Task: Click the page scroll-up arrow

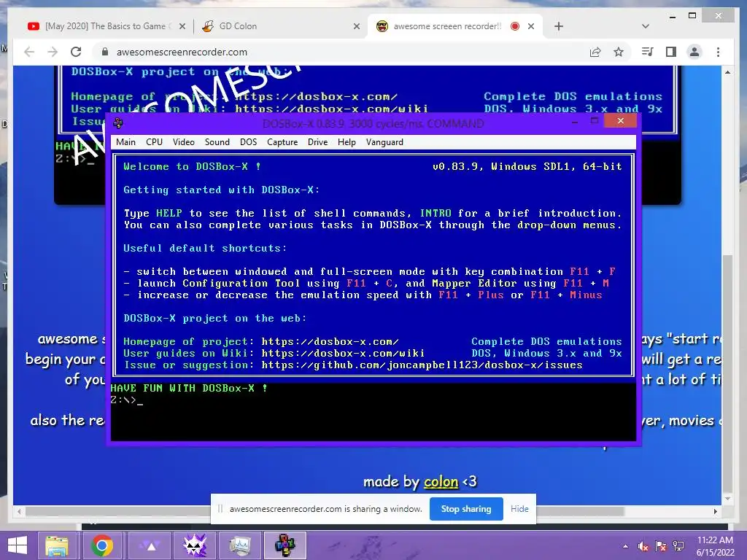Action: [x=727, y=72]
